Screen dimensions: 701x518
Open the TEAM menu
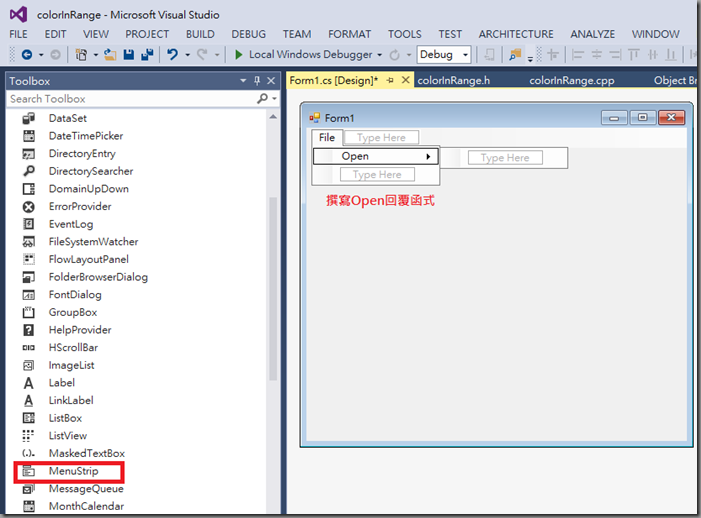pos(297,34)
